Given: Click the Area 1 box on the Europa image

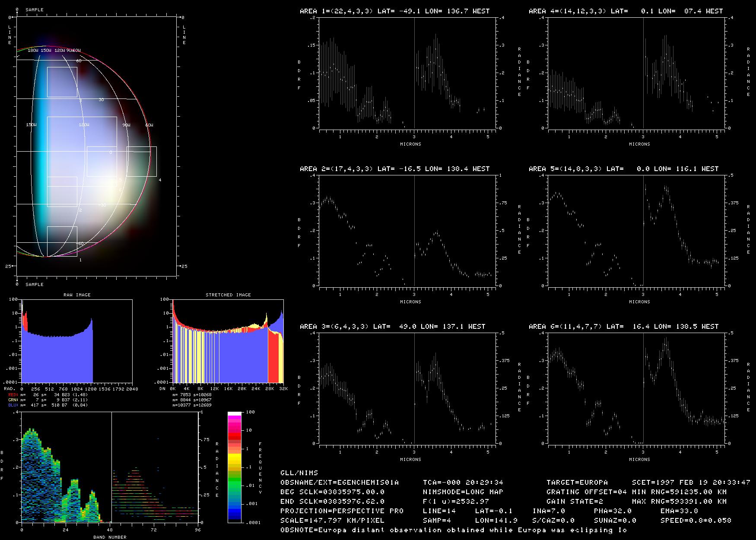Looking at the screenshot, I should coord(62,241).
